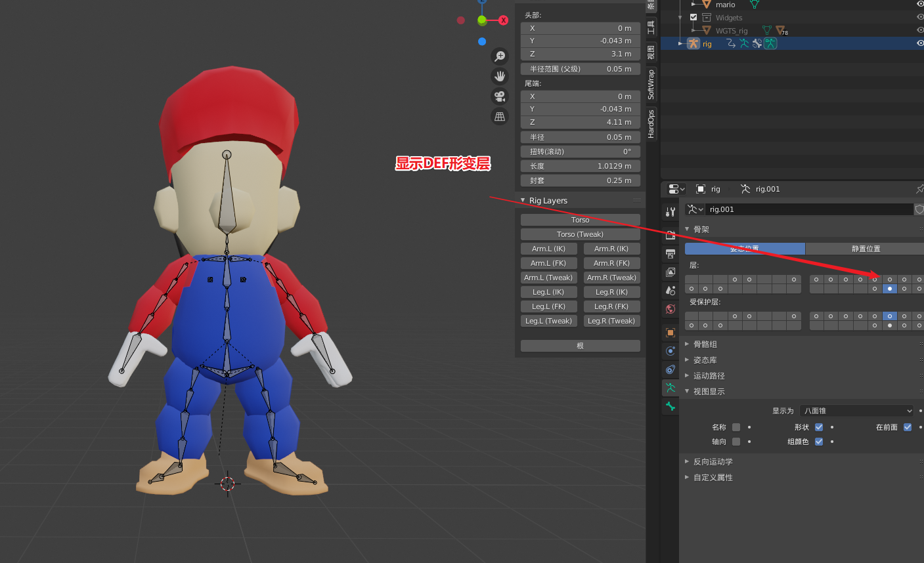Pin the properties editor with pin icon
This screenshot has height=563, width=924.
(x=919, y=189)
